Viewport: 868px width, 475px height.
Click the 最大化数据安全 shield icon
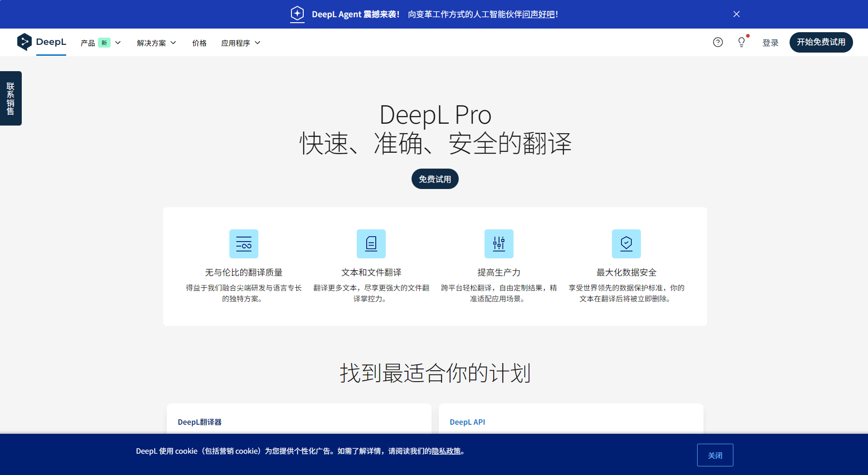[626, 243]
